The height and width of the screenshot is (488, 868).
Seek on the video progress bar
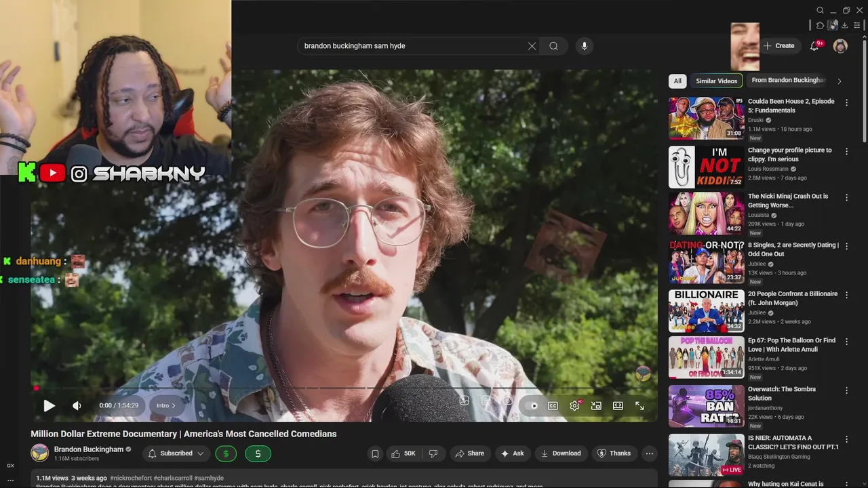343,388
